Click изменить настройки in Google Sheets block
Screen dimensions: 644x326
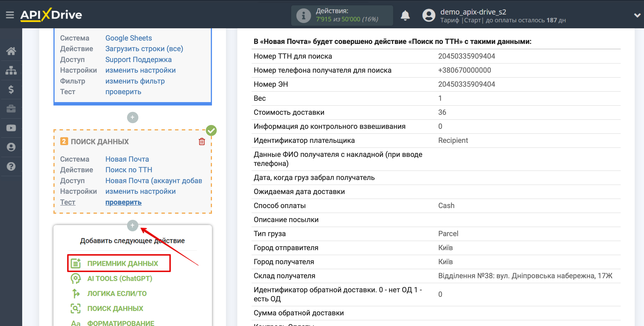(140, 70)
